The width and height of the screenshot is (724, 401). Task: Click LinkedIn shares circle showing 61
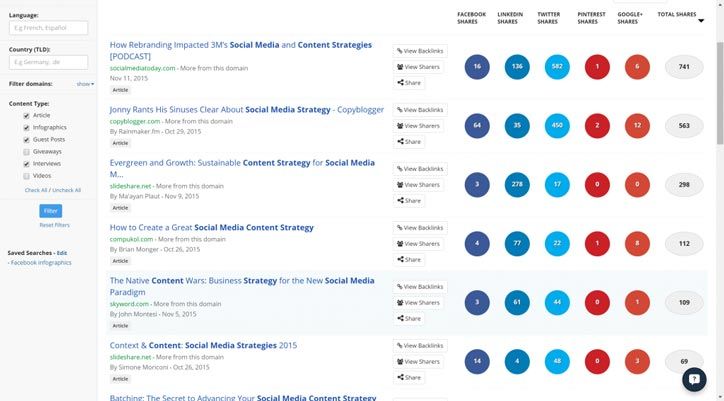coord(517,303)
